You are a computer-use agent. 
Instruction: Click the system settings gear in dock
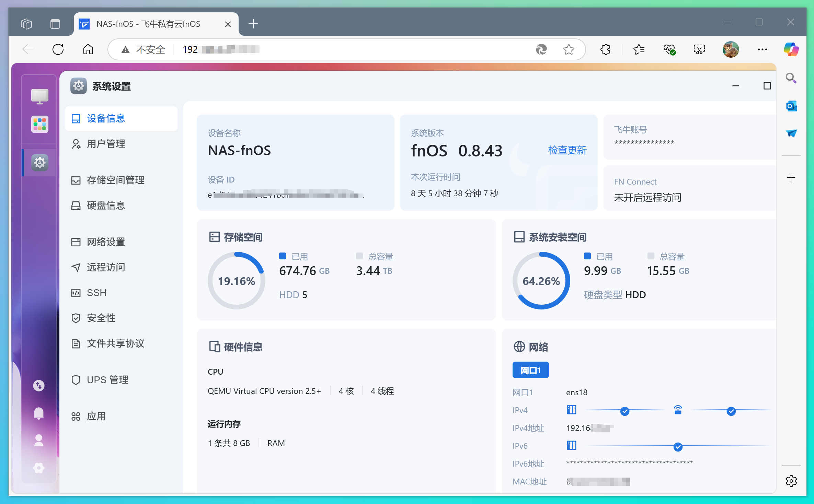(39, 163)
